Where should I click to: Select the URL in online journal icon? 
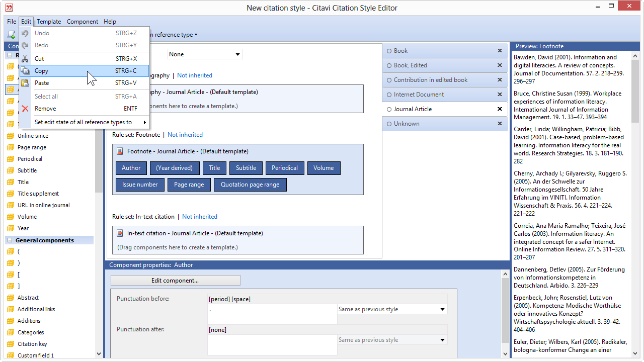coord(10,205)
